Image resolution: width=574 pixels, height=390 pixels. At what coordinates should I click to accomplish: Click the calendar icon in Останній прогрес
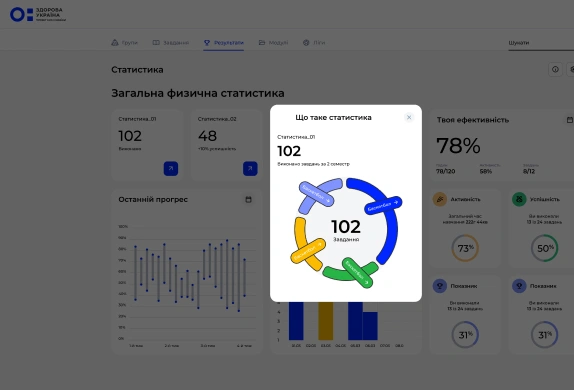248,200
